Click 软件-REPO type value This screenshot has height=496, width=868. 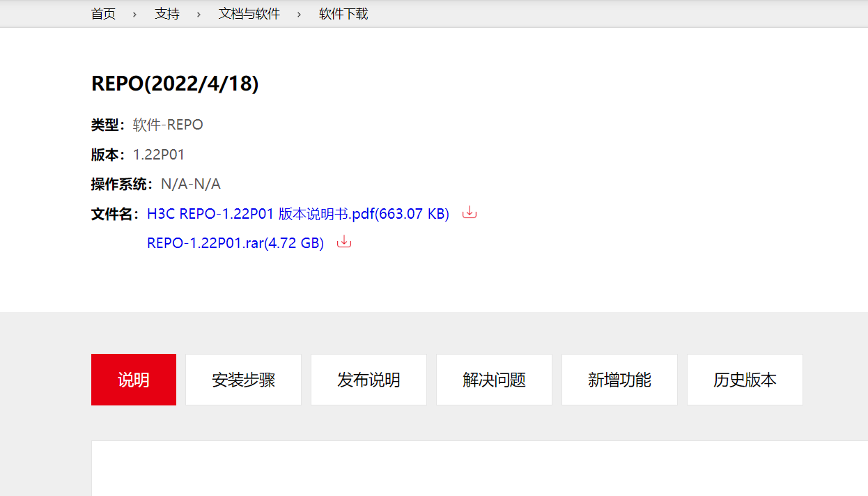(168, 125)
